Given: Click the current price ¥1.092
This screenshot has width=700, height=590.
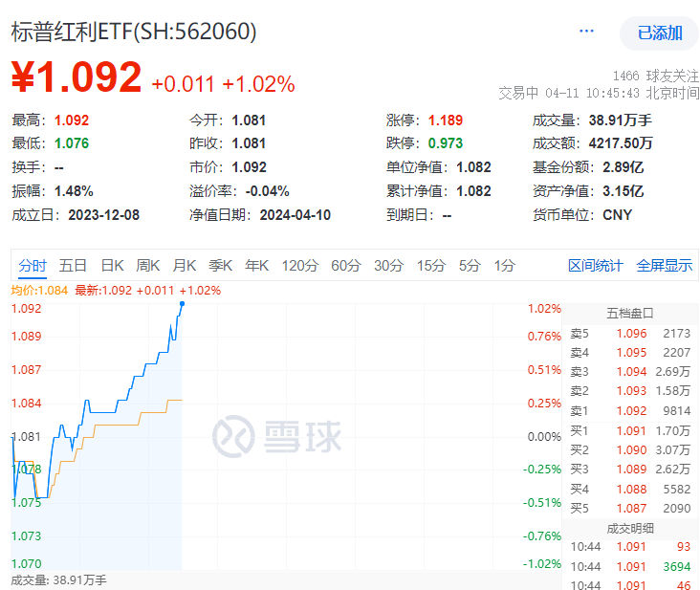Looking at the screenshot, I should (x=77, y=76).
